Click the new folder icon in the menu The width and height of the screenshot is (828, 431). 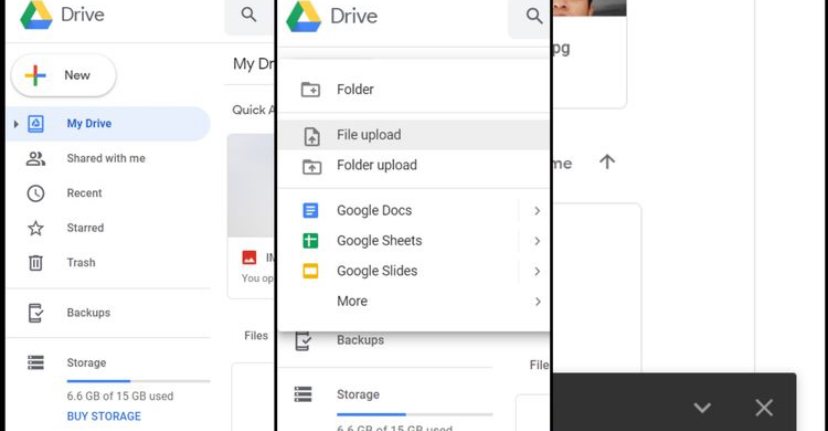(310, 89)
